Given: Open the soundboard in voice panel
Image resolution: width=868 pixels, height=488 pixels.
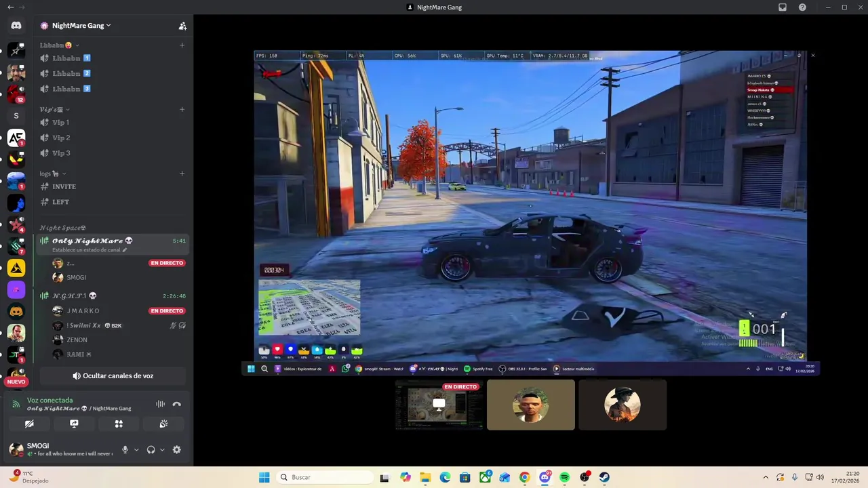Looking at the screenshot, I should tap(163, 424).
